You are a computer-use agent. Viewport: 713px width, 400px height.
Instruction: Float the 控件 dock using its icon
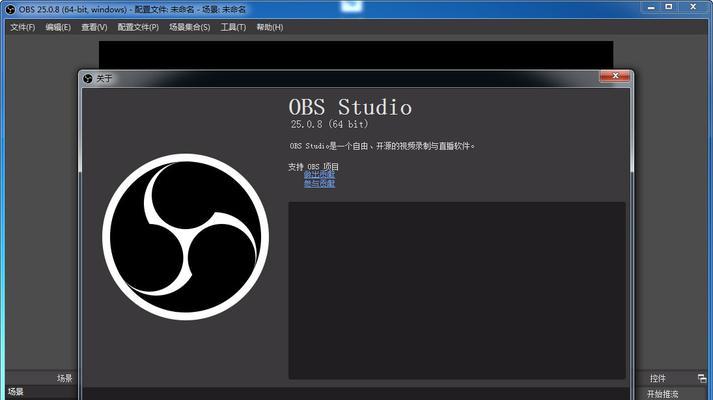702,378
